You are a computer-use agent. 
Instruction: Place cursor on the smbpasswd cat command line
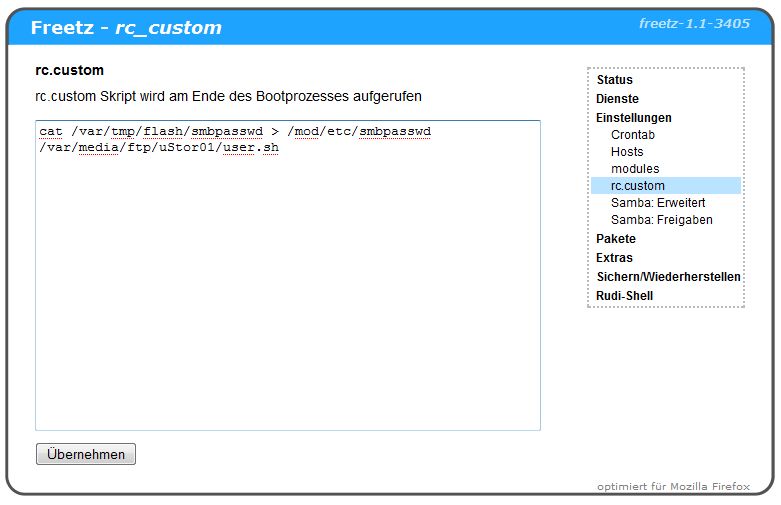click(234, 132)
